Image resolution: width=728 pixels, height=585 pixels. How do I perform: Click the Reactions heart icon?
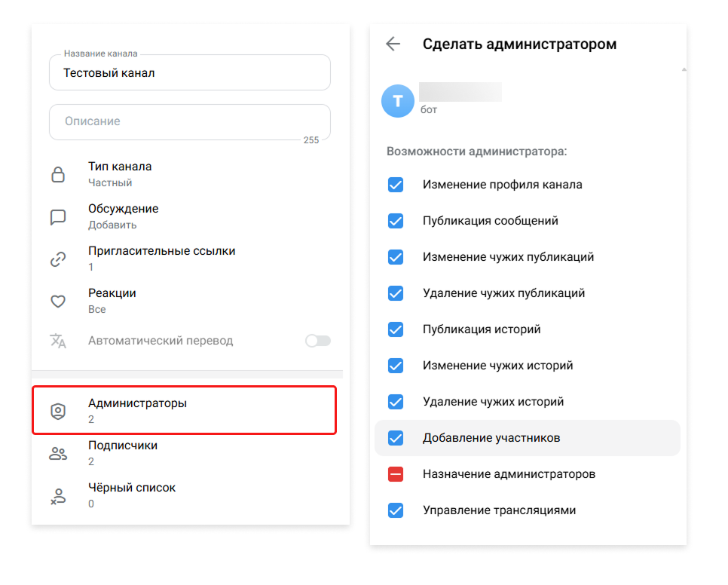click(x=58, y=302)
